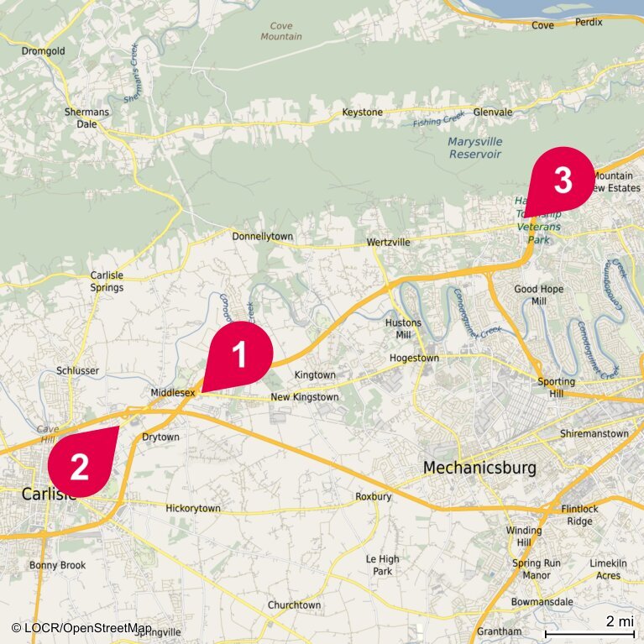
Task: Click the Keystone place label
Action: [x=362, y=113]
